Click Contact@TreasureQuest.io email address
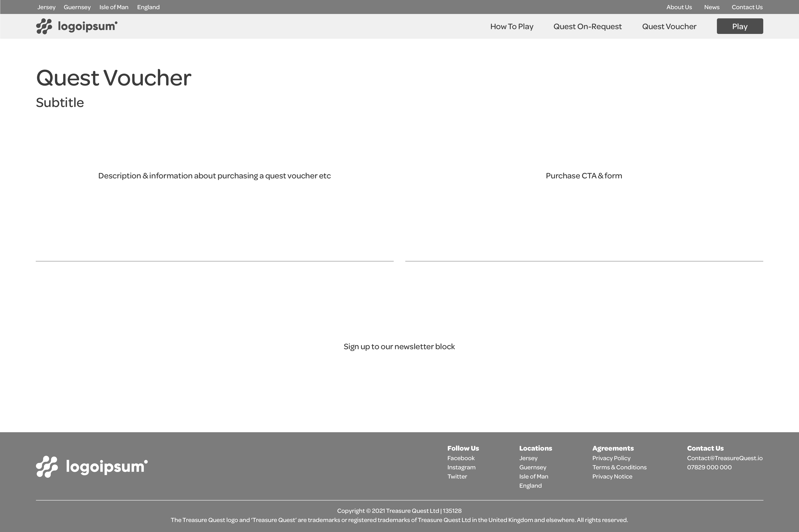Viewport: 799px width, 532px height. pyautogui.click(x=725, y=458)
